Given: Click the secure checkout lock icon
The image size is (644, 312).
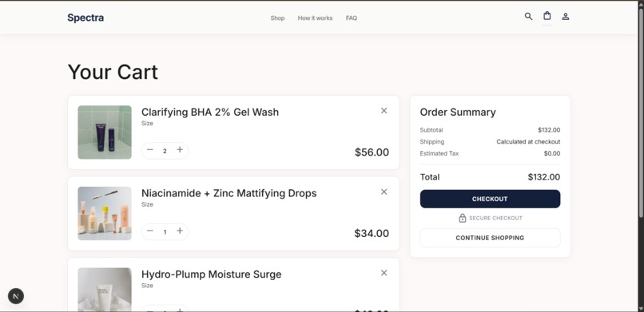Looking at the screenshot, I should (463, 218).
